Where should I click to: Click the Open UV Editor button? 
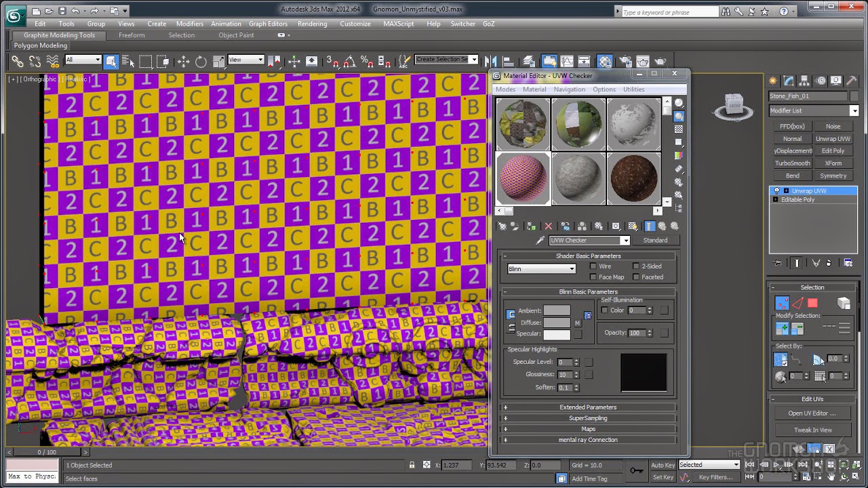[x=812, y=413]
